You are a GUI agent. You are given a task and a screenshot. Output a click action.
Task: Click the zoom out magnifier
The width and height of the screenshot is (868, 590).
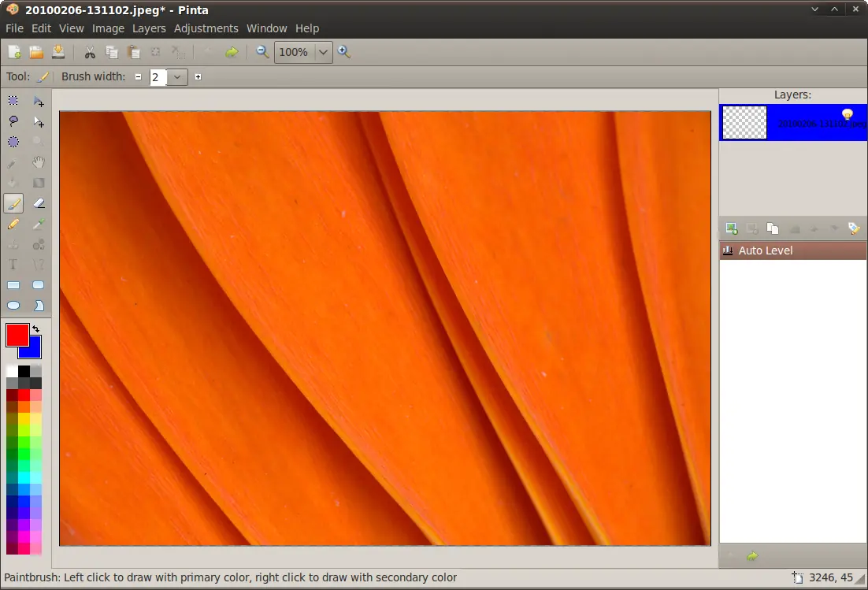click(x=262, y=52)
